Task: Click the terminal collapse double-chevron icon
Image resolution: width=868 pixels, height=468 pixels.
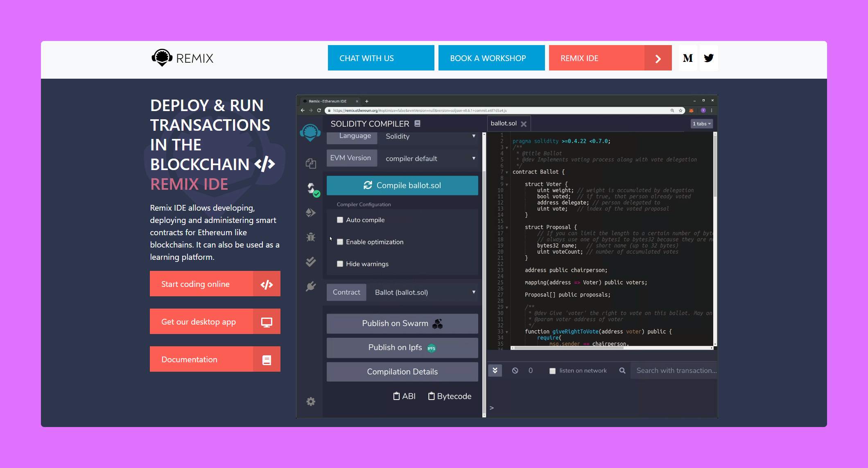Action: coord(495,370)
